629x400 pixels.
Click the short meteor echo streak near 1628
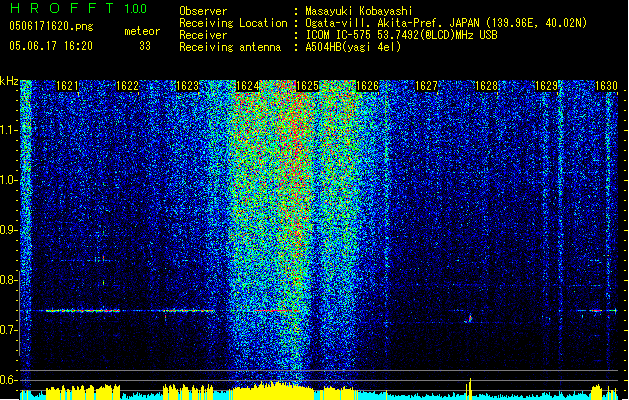click(x=469, y=319)
